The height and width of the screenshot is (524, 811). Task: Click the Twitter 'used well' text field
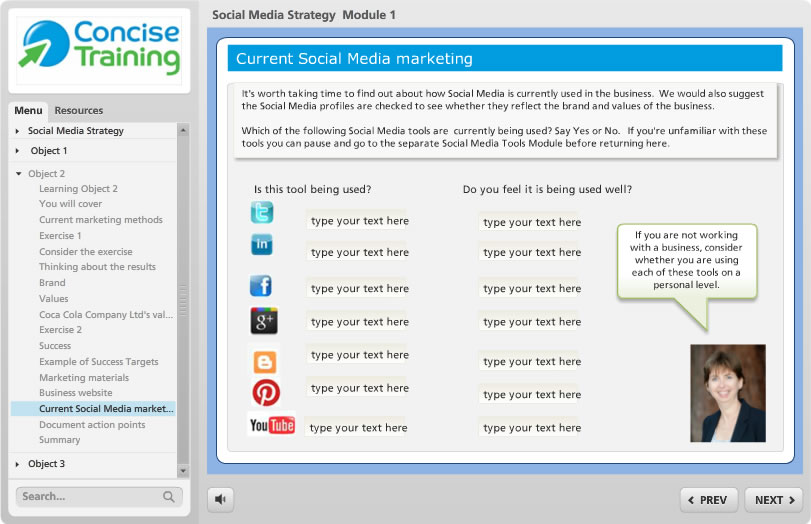click(x=529, y=222)
